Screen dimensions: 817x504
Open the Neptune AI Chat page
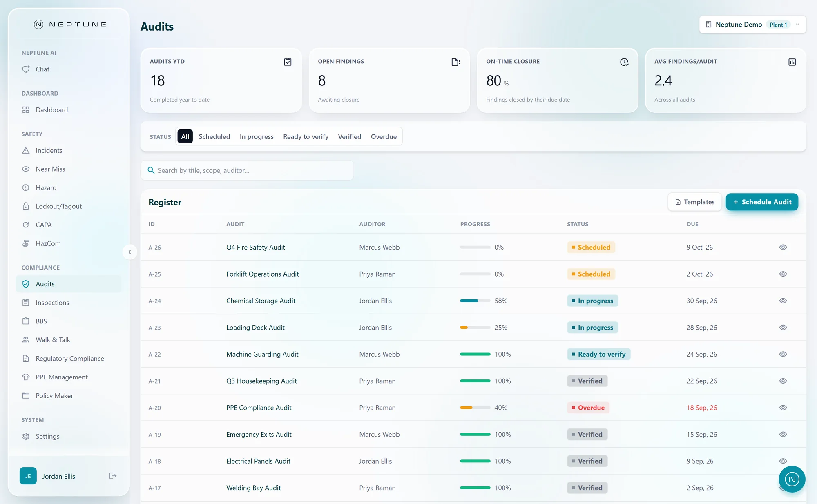[x=69, y=69]
